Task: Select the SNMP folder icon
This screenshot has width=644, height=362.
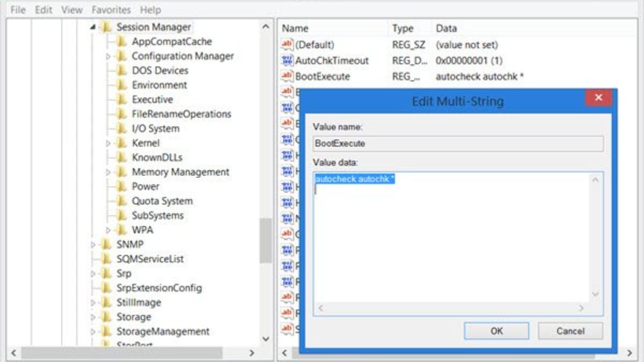Action: coord(106,244)
